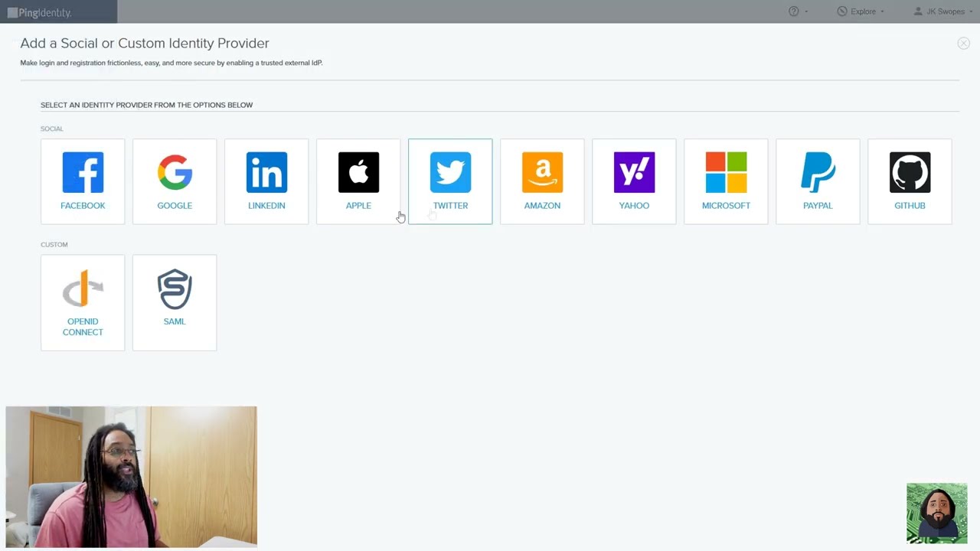The width and height of the screenshot is (980, 551).
Task: Click the cartoon avatar thumbnail
Action: (x=936, y=513)
